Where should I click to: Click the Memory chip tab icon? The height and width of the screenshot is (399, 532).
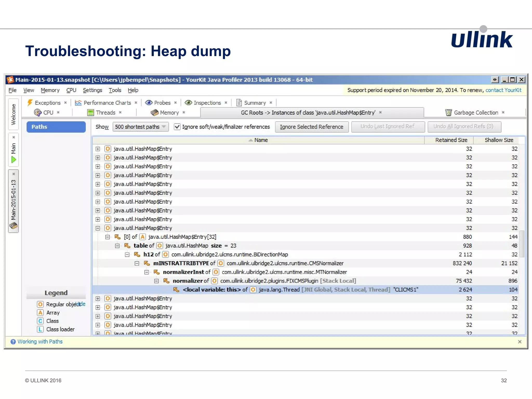pyautogui.click(x=155, y=112)
